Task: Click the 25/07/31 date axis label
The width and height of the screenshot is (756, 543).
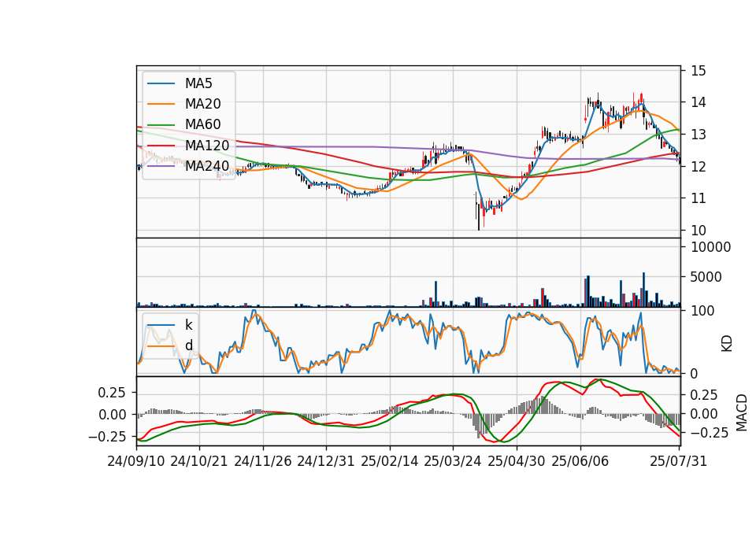Action: pyautogui.click(x=678, y=461)
